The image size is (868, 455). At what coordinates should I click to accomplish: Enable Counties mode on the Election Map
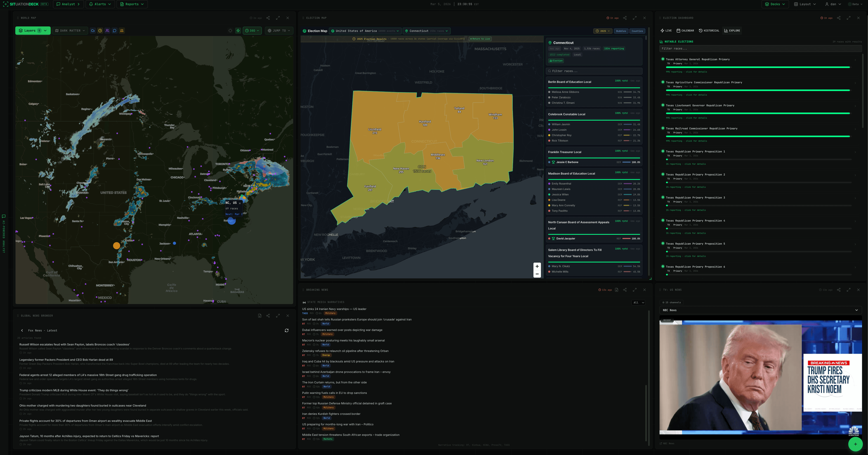tap(637, 31)
